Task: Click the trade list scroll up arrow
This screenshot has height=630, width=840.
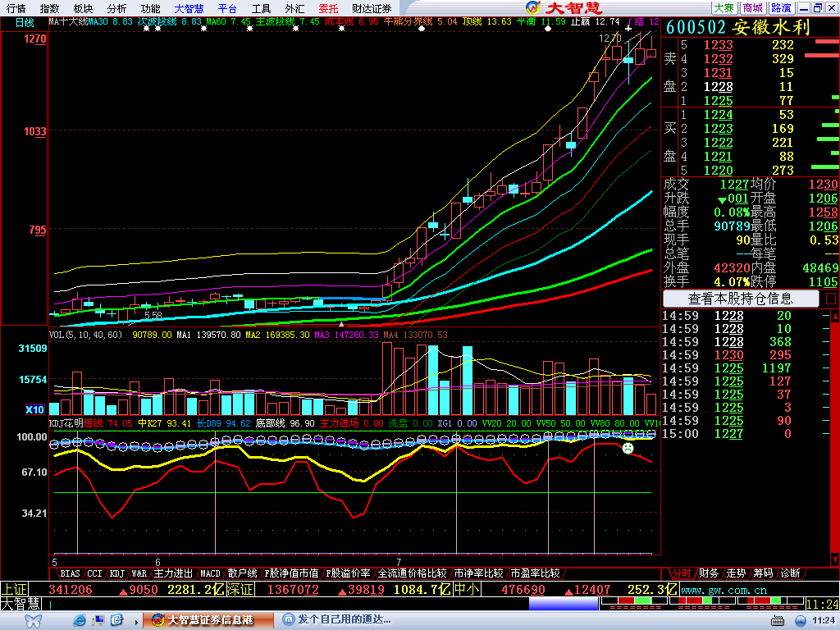Action: (834, 316)
